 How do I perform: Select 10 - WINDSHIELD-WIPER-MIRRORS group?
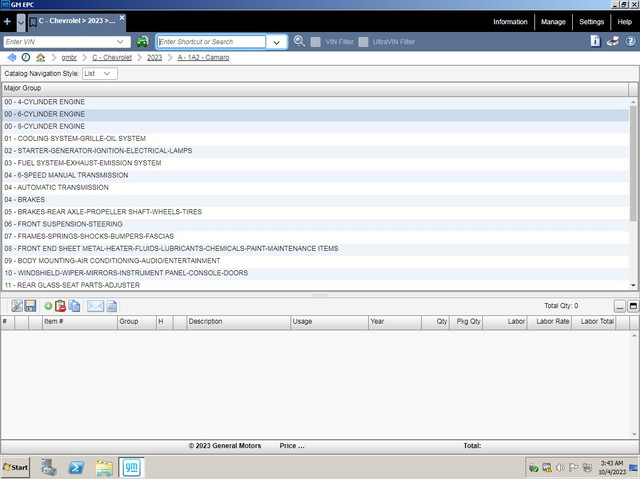pos(315,273)
